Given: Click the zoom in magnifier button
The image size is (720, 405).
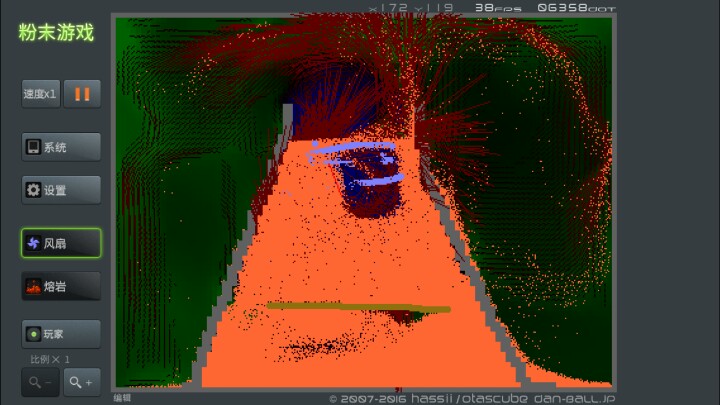Looking at the screenshot, I should 82,382.
